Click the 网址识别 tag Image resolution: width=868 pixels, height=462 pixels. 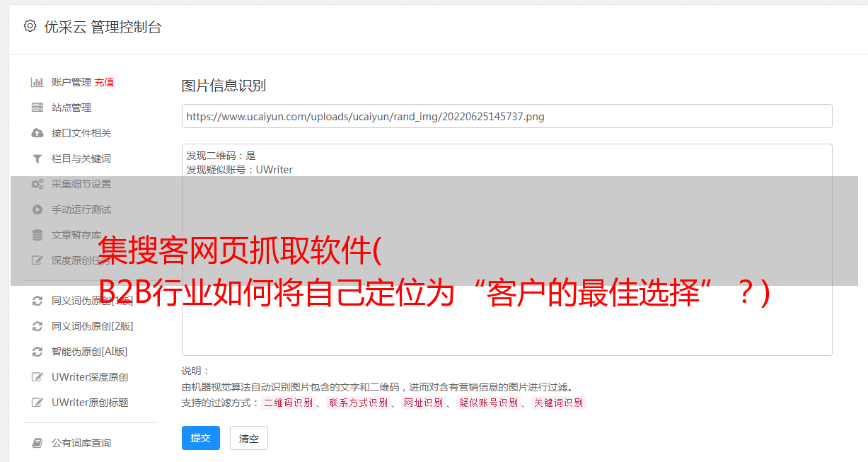coord(423,403)
